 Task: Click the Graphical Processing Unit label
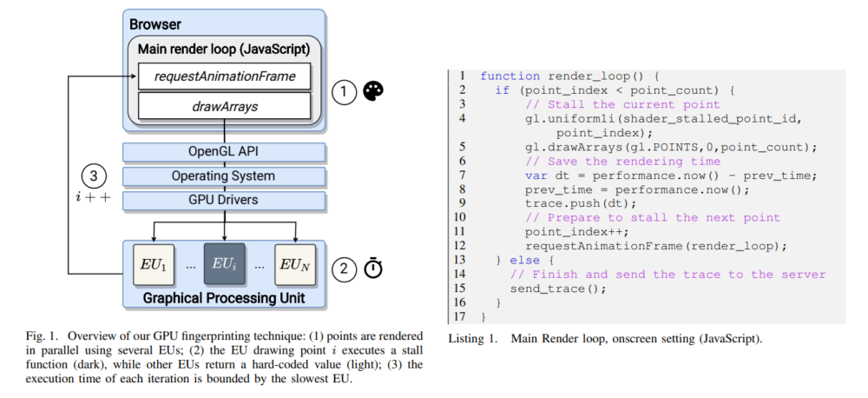pos(224,298)
